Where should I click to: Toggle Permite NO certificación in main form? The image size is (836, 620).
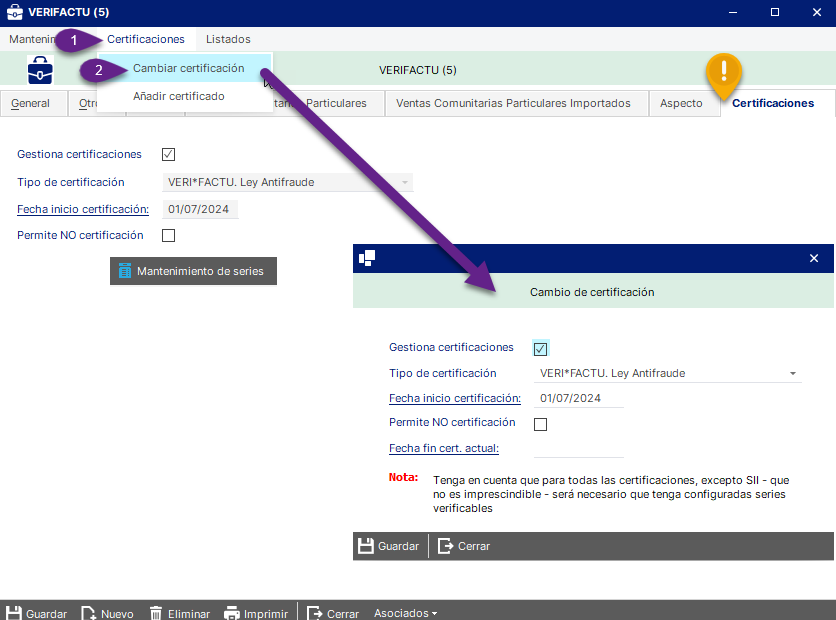[x=168, y=236]
